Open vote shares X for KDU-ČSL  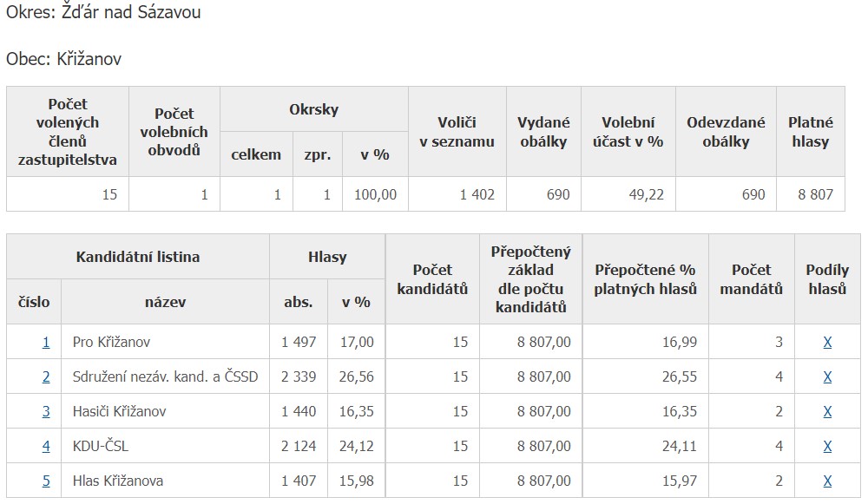tap(827, 447)
